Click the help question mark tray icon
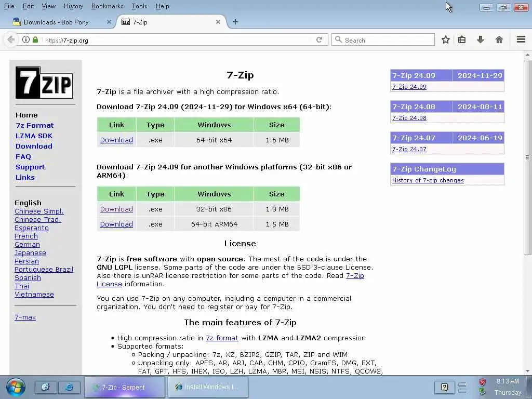This screenshot has height=399, width=532. 445,387
